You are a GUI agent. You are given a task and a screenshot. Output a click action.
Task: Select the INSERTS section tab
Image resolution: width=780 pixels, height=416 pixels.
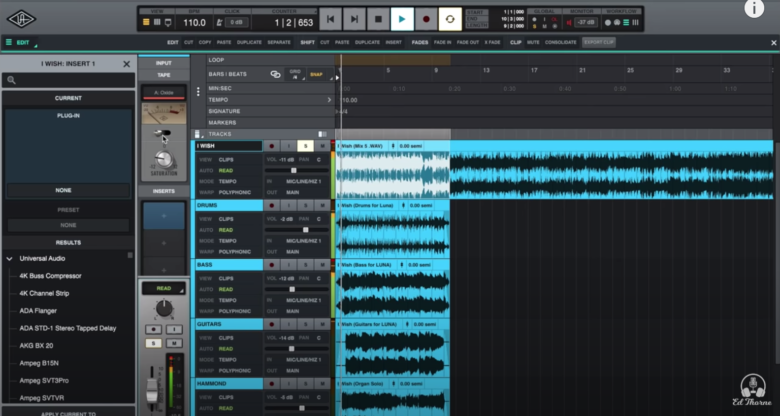[x=164, y=191]
